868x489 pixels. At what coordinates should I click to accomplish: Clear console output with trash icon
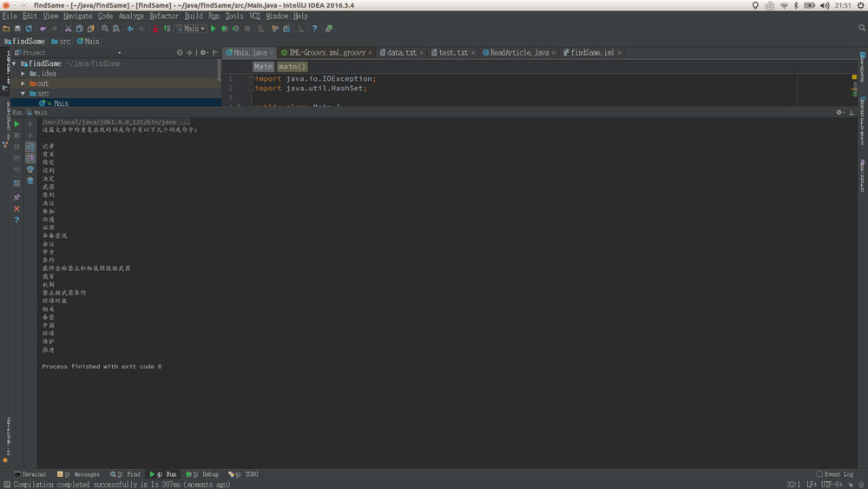tap(30, 181)
